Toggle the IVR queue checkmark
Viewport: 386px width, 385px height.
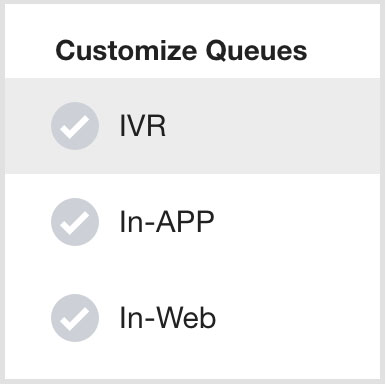point(75,126)
